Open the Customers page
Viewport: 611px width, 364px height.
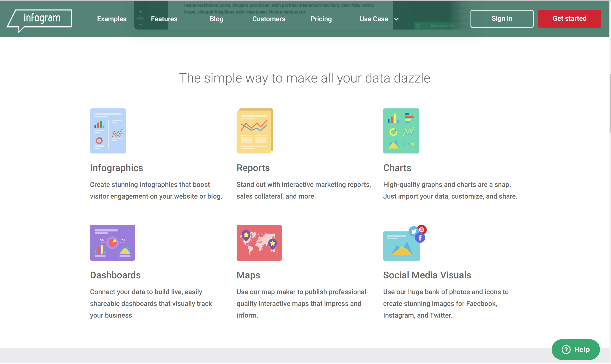pos(268,19)
